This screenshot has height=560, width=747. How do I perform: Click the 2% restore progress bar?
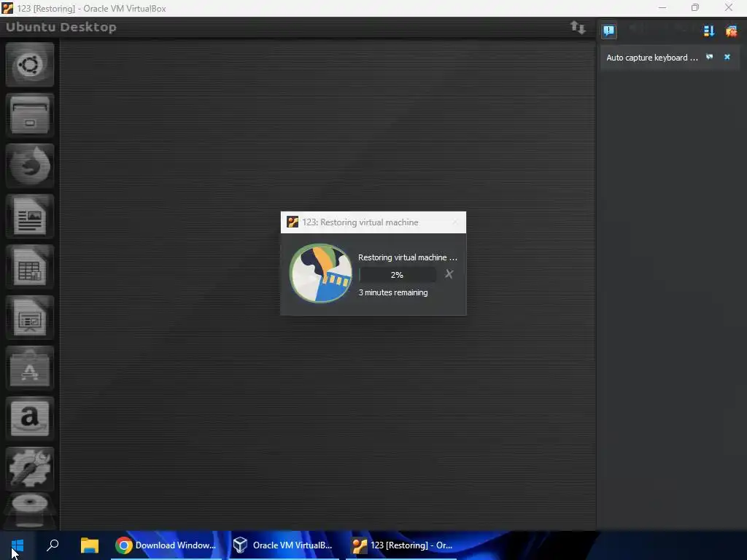tap(398, 275)
